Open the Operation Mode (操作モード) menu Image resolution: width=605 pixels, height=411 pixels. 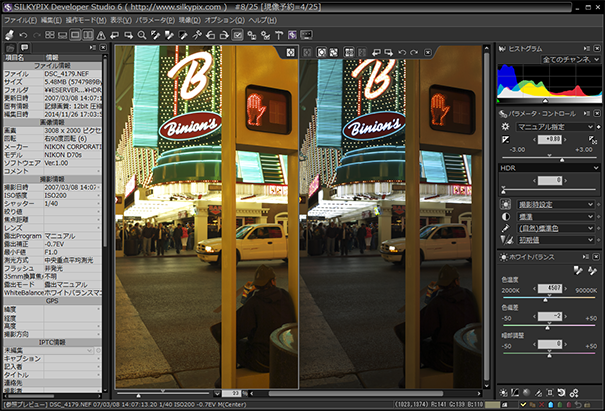click(x=86, y=20)
